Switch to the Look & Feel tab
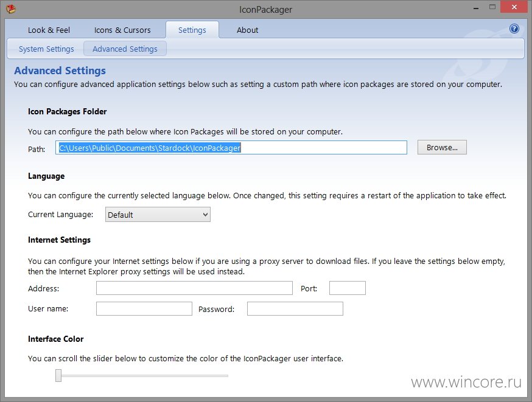This screenshot has height=402, width=532. coord(49,30)
